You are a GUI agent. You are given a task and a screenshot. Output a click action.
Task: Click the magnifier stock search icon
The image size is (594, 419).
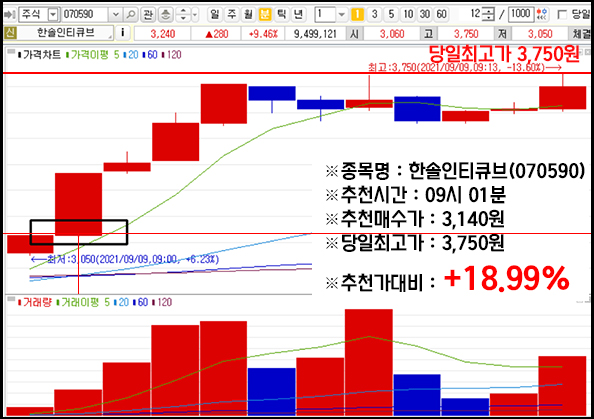coord(131,15)
